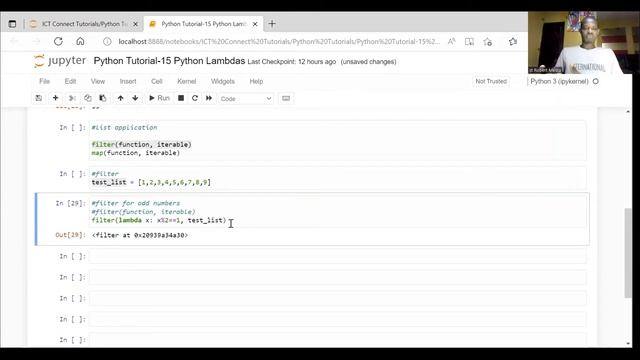Click the Not Trusted notebook button

(491, 81)
